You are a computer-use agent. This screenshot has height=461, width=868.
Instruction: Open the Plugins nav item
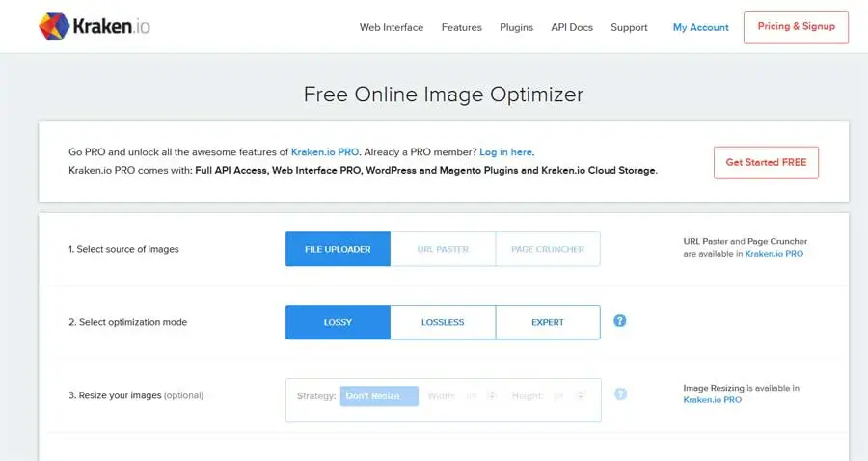point(517,27)
